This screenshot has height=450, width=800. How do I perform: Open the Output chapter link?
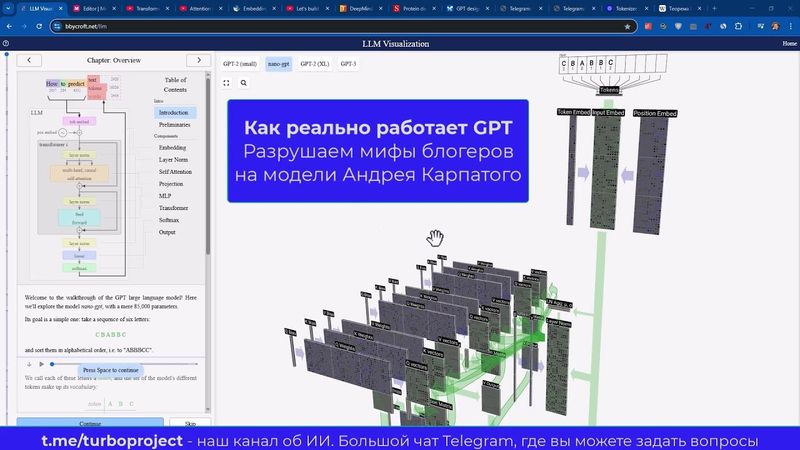(x=167, y=232)
